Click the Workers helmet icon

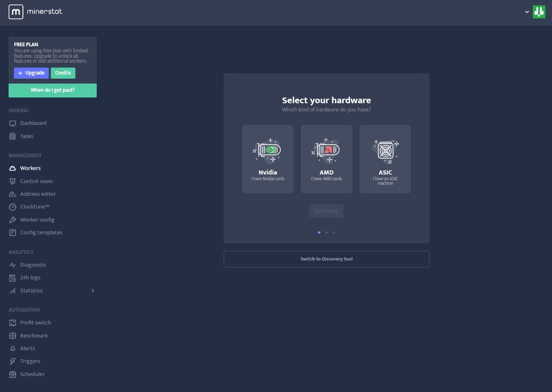pos(13,168)
